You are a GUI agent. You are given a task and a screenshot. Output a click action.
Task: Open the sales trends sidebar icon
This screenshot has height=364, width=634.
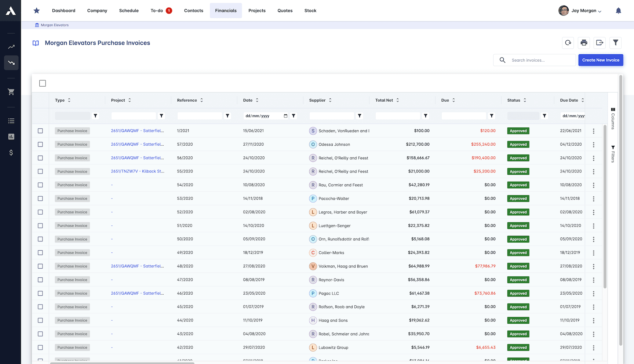(11, 47)
